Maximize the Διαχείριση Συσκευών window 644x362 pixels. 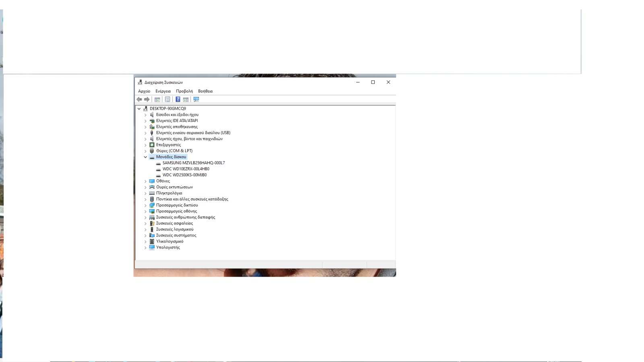(373, 82)
